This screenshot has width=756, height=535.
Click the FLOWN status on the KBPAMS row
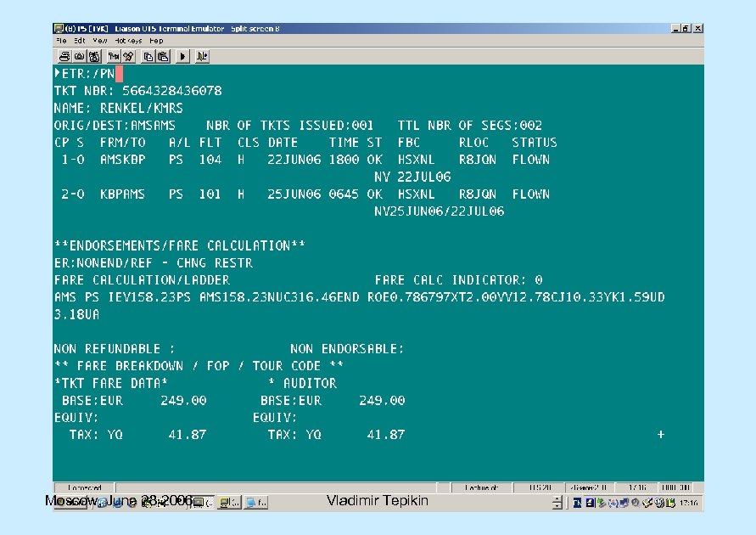coord(531,194)
